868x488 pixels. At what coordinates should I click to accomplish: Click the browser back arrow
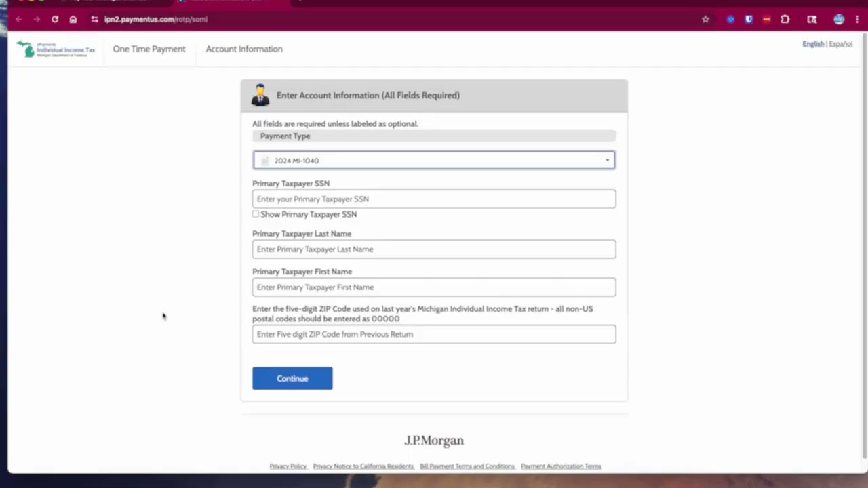point(19,19)
